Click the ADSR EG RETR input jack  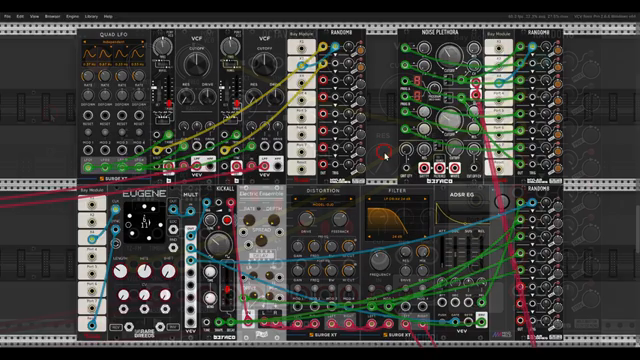click(x=468, y=322)
